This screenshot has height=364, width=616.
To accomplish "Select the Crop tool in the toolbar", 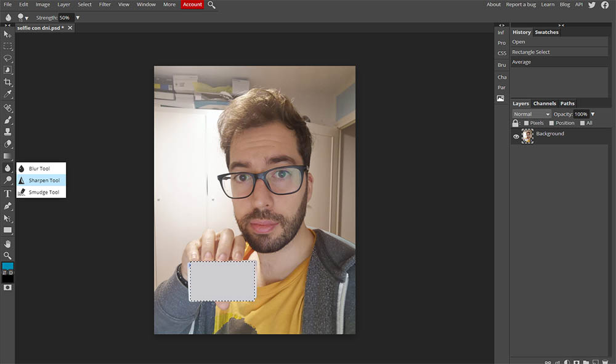I will [8, 82].
